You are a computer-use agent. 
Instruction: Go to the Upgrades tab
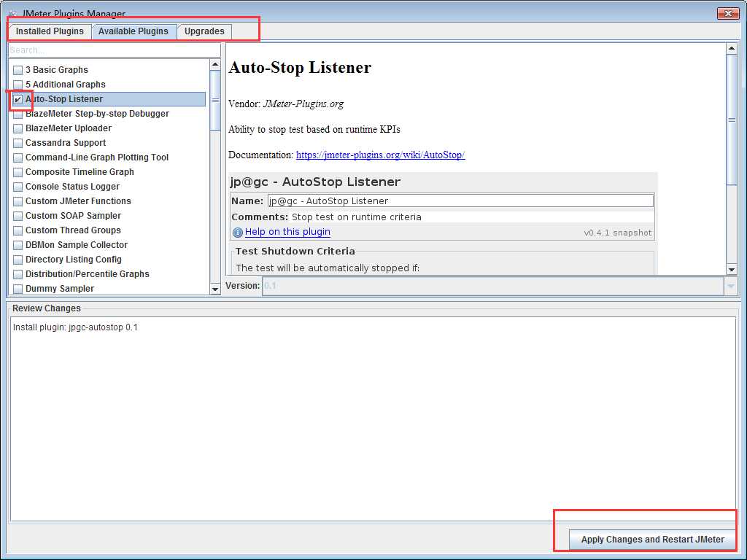204,31
